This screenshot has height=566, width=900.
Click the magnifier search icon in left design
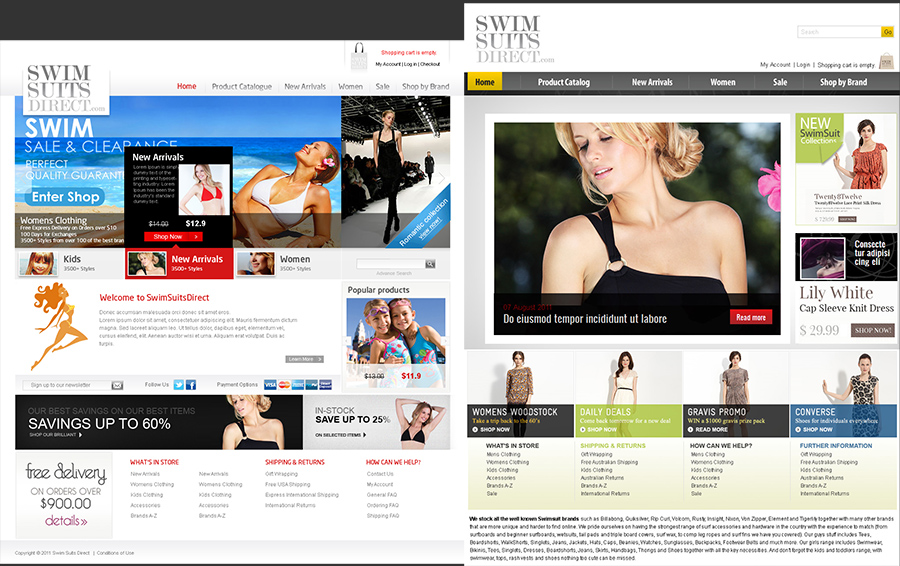(430, 264)
